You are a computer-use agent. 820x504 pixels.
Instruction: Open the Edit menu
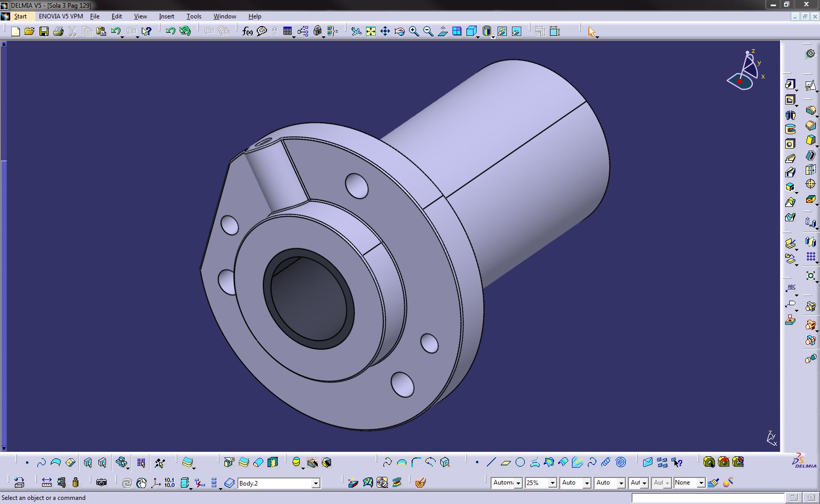tap(117, 16)
